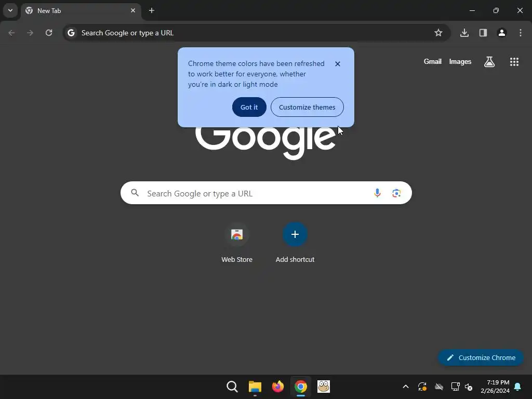The width and height of the screenshot is (532, 399).
Task: Click the Chrome taskbar icon
Action: pyautogui.click(x=301, y=387)
